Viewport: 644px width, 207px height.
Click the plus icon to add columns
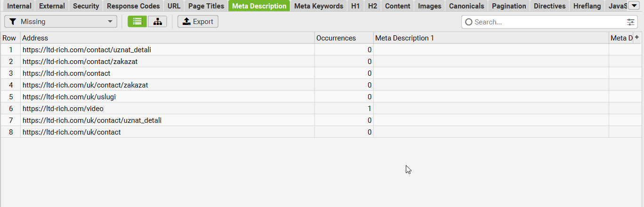click(637, 38)
